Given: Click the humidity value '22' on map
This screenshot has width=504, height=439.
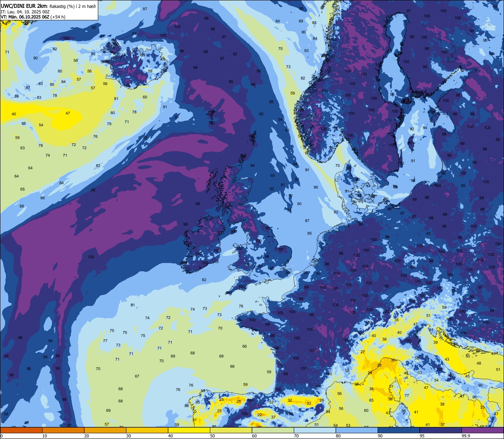Looking at the screenshot, I should tap(259, 415).
